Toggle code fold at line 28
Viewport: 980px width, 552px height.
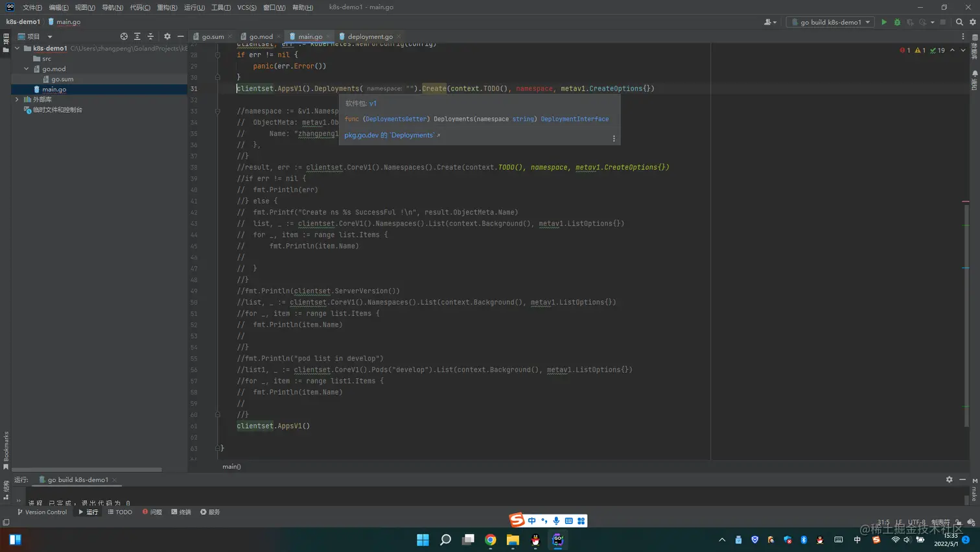click(x=218, y=54)
